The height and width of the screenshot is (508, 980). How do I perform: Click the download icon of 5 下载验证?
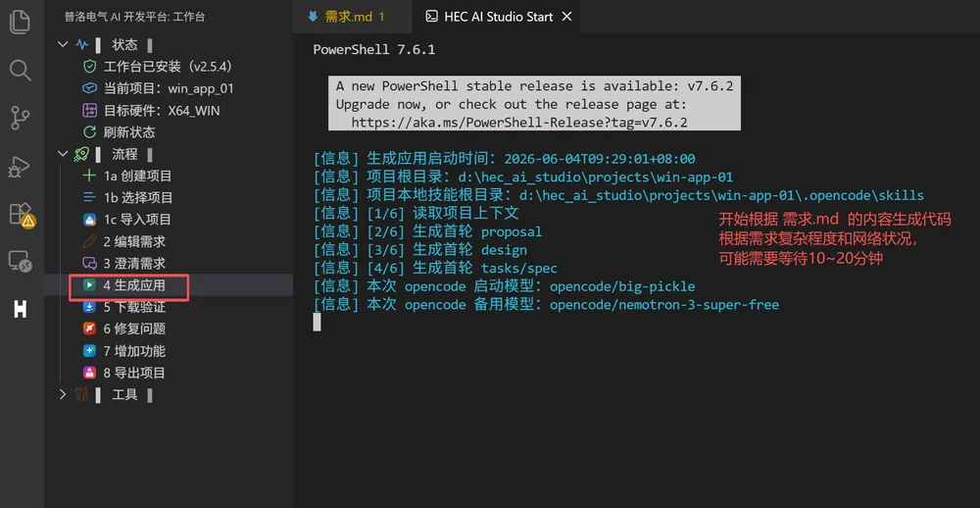tap(90, 307)
